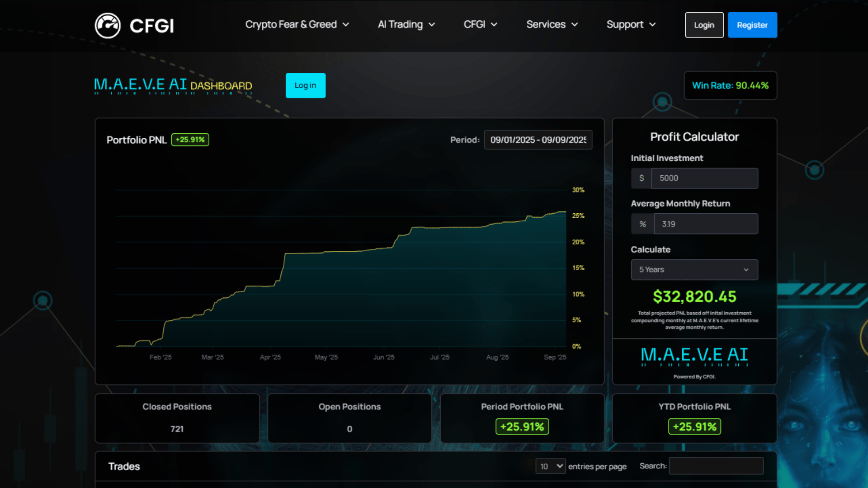
Task: Click the CFGI gauge logo icon
Action: click(x=108, y=25)
